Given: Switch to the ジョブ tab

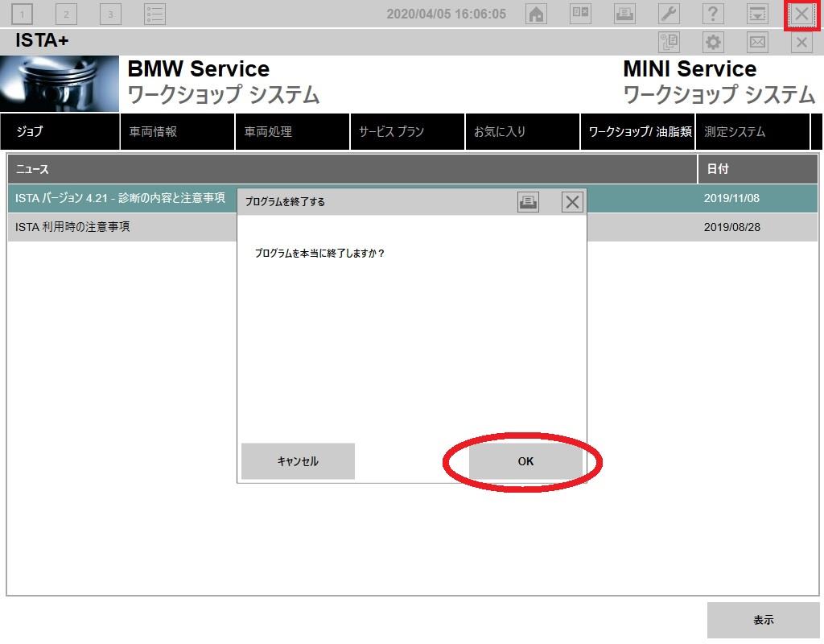Looking at the screenshot, I should click(x=60, y=131).
